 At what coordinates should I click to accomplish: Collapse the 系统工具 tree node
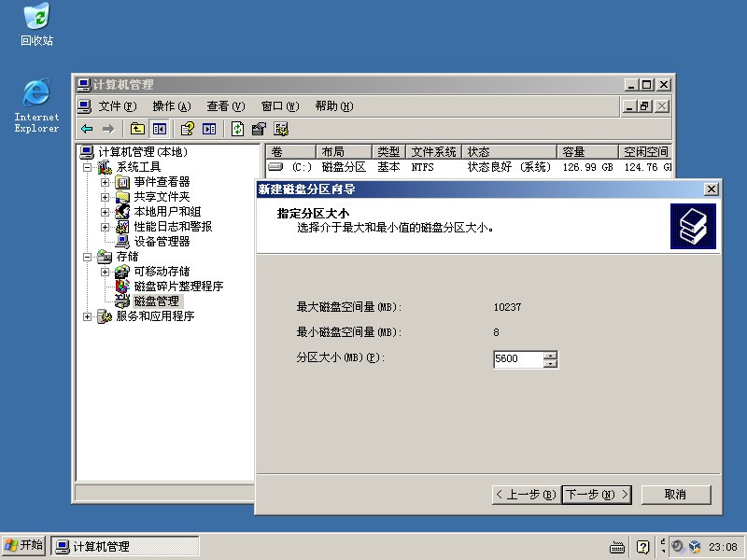(x=87, y=167)
